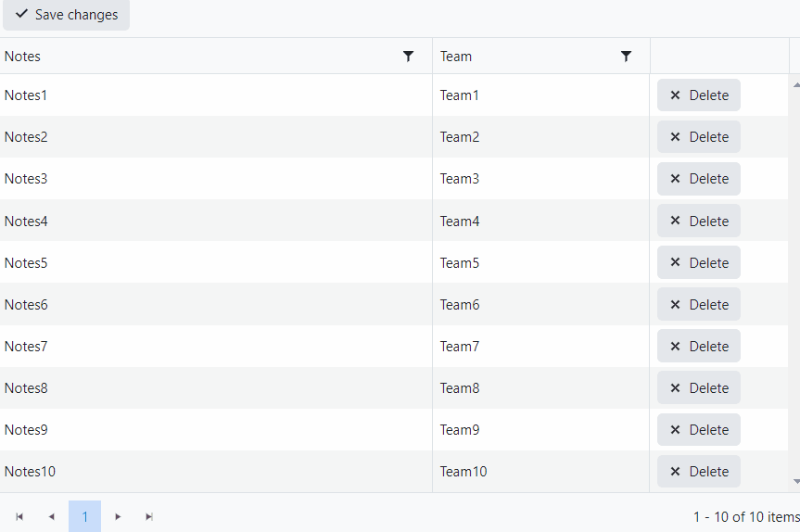
Task: Click the Notes column filter icon
Action: point(408,57)
